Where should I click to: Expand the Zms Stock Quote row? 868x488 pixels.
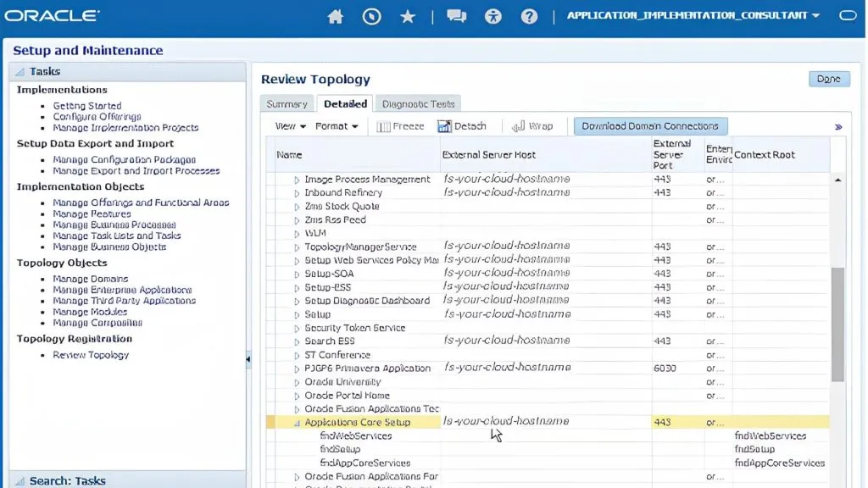click(297, 207)
